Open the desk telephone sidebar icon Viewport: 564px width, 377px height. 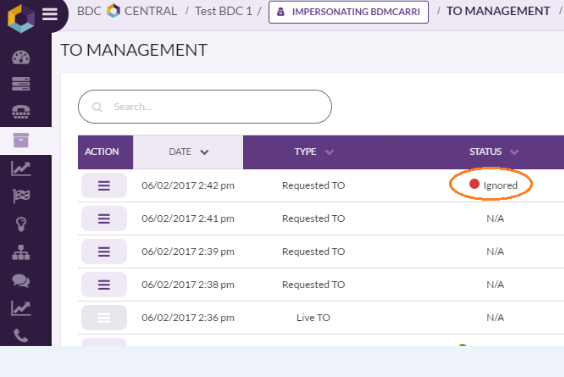[x=21, y=112]
